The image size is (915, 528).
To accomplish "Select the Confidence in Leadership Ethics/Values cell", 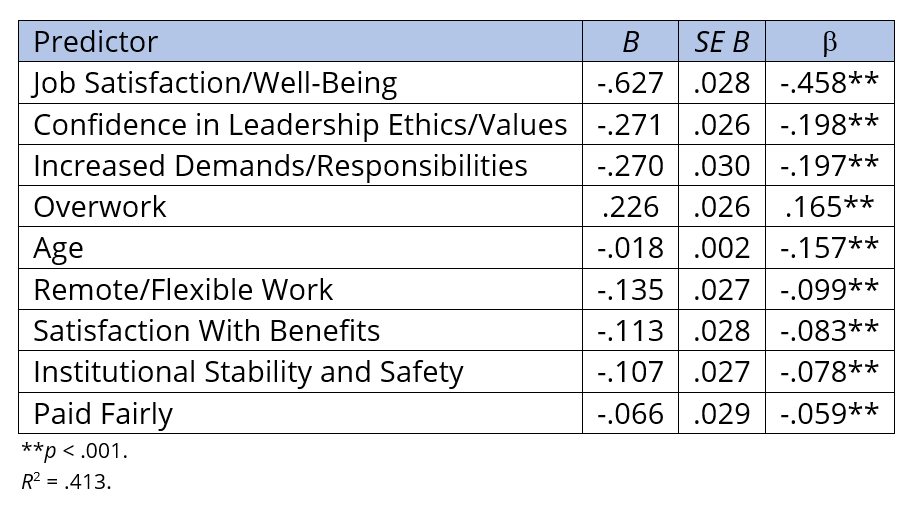I will (x=300, y=124).
